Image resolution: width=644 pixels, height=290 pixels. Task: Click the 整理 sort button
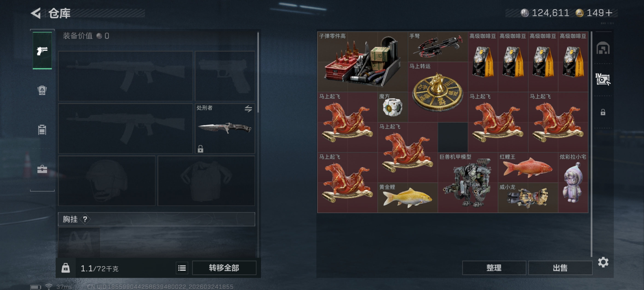pos(494,268)
